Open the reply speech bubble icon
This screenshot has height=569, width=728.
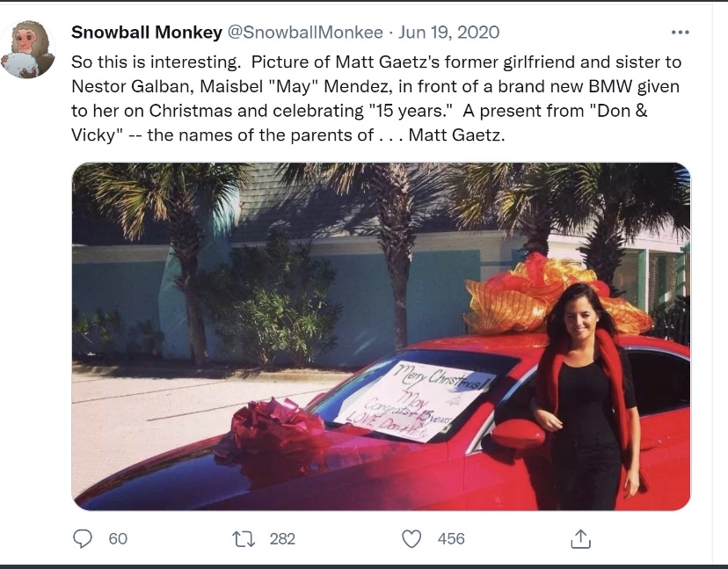[84, 538]
